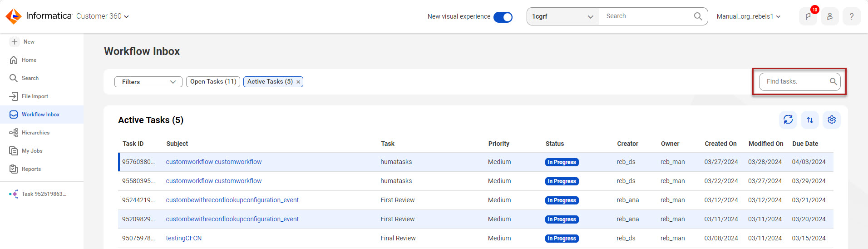
Task: Click the Hierarchies tree icon
Action: 14,133
